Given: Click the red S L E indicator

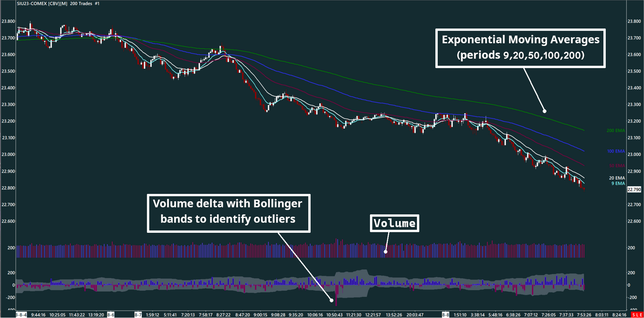Looking at the screenshot, I should (637, 315).
